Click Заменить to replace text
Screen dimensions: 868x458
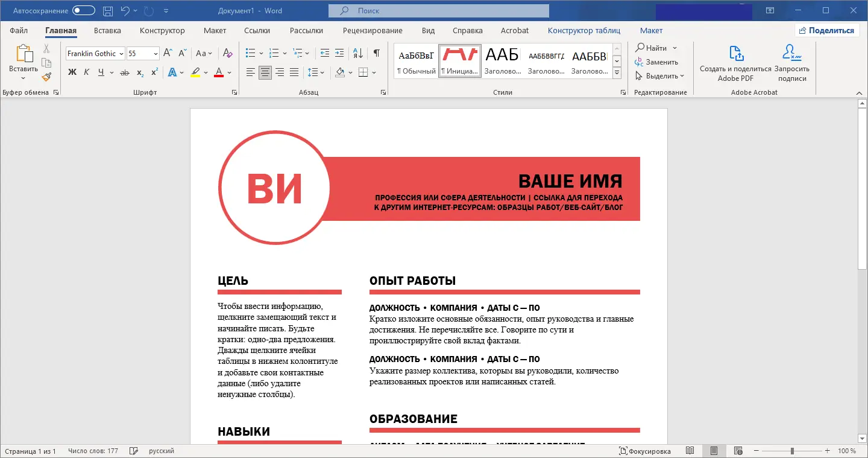pyautogui.click(x=656, y=62)
